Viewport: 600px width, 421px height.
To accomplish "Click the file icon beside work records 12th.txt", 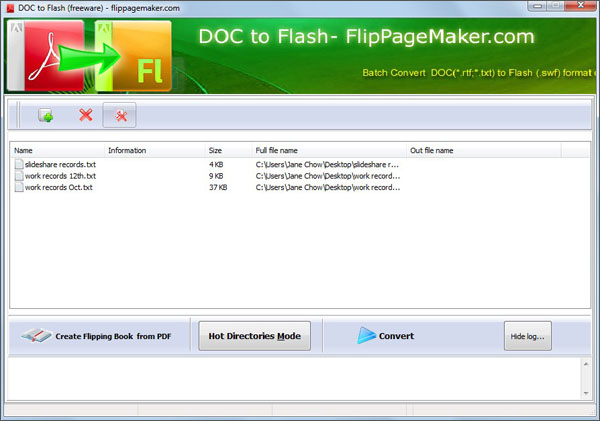I will [19, 176].
